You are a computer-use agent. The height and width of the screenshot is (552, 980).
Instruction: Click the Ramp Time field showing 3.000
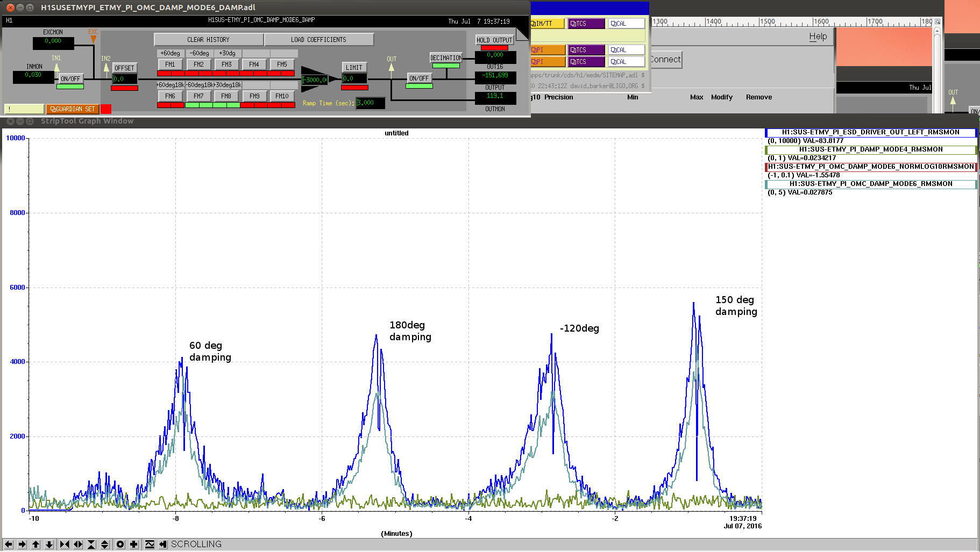(x=371, y=103)
